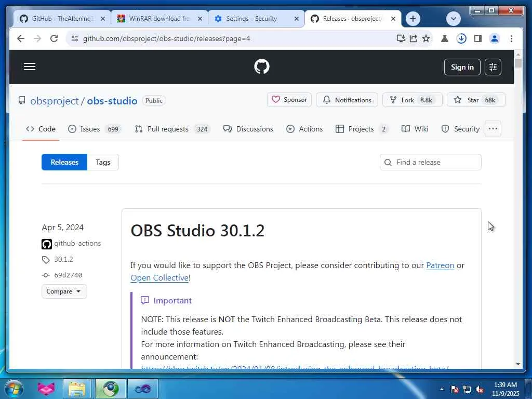
Task: Open the Open Collective link
Action: coord(159,278)
